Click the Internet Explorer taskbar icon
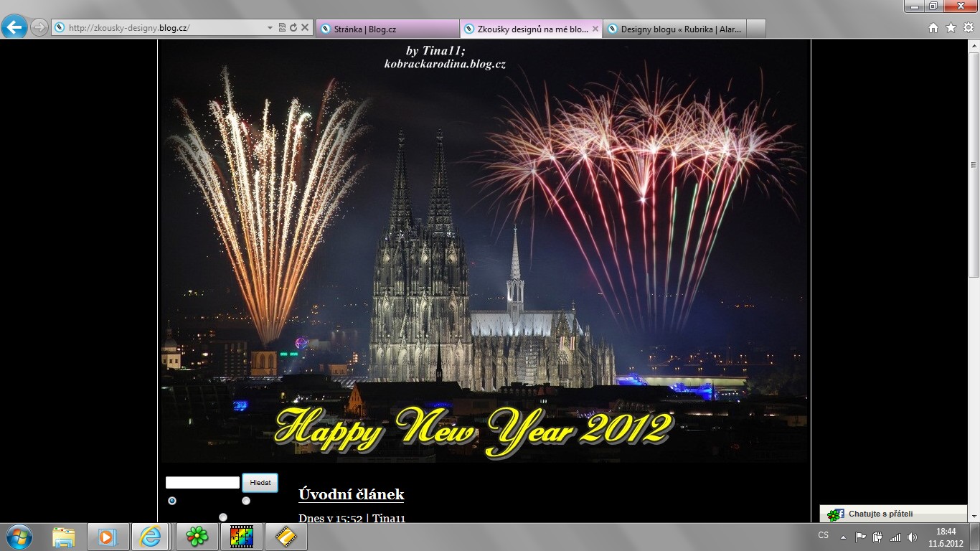 coord(151,537)
